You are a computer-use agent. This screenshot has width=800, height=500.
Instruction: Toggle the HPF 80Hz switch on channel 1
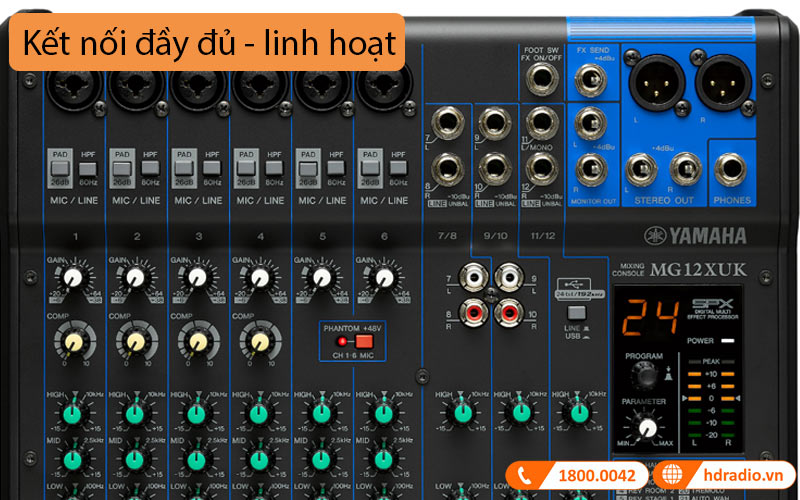(88, 168)
